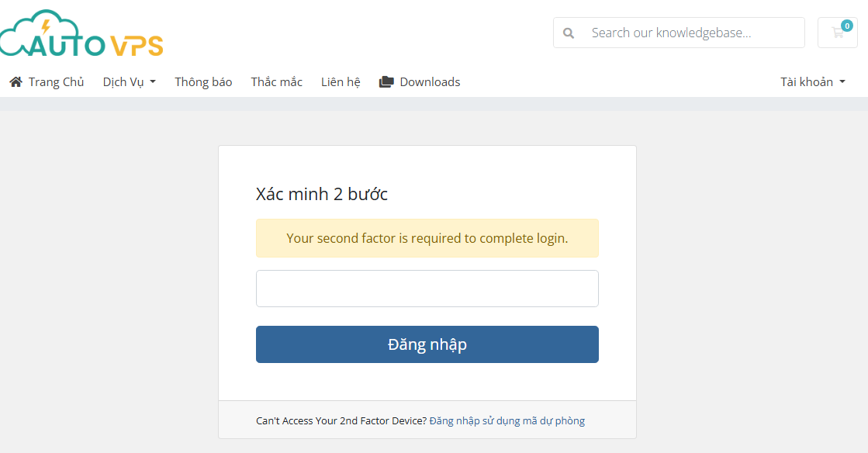Click the Đăng nhập login button

[x=427, y=344]
